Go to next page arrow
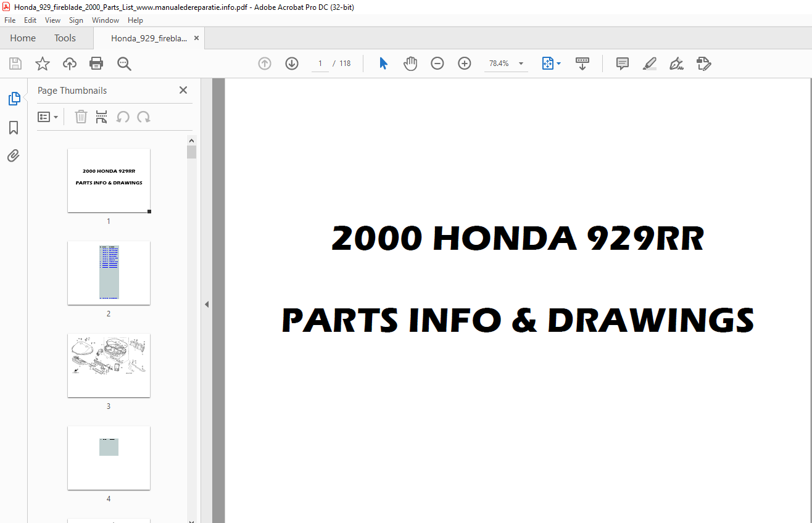Image resolution: width=812 pixels, height=523 pixels. pyautogui.click(x=292, y=64)
